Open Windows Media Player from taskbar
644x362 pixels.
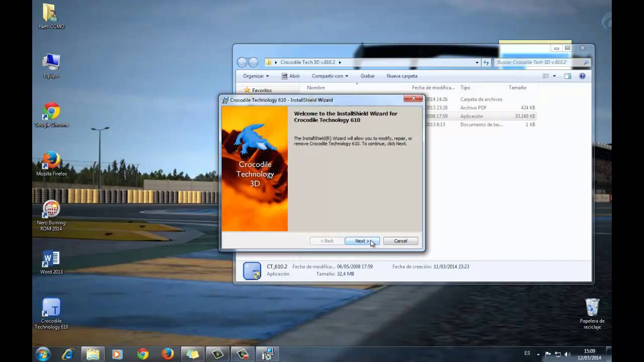[x=117, y=354]
